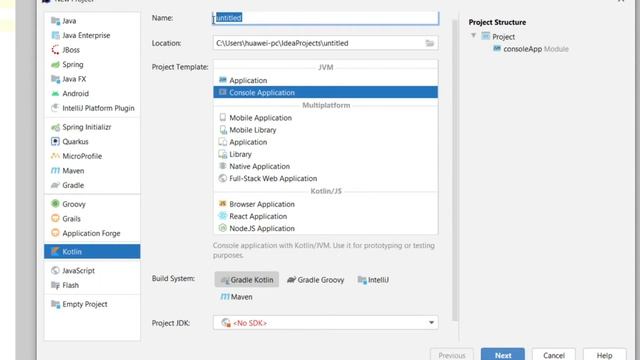Collapse the Project node in structure tree
The image size is (640, 360).
473,36
